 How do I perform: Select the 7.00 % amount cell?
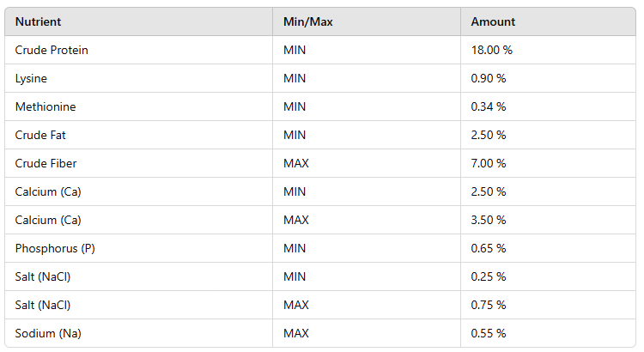click(489, 163)
